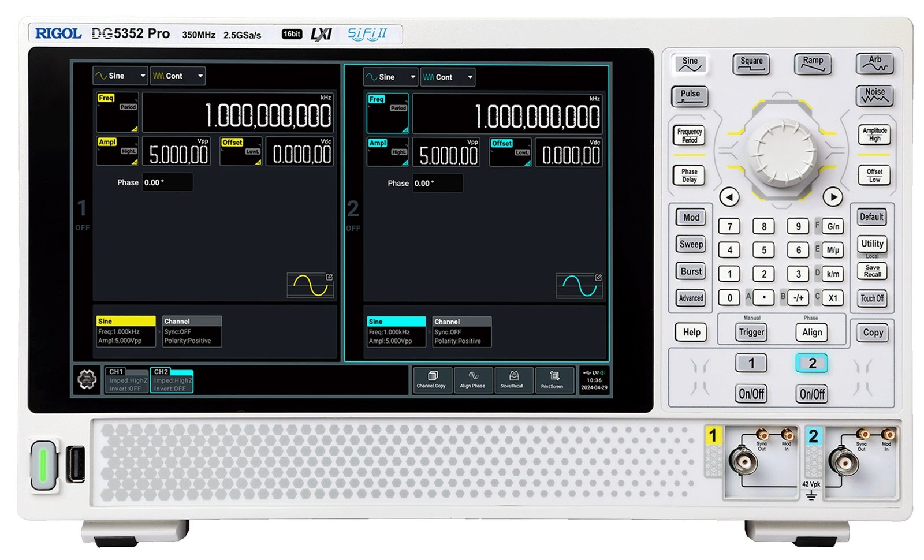Select the CH1 tab at screen bottom
This screenshot has width=924, height=560.
[x=126, y=380]
